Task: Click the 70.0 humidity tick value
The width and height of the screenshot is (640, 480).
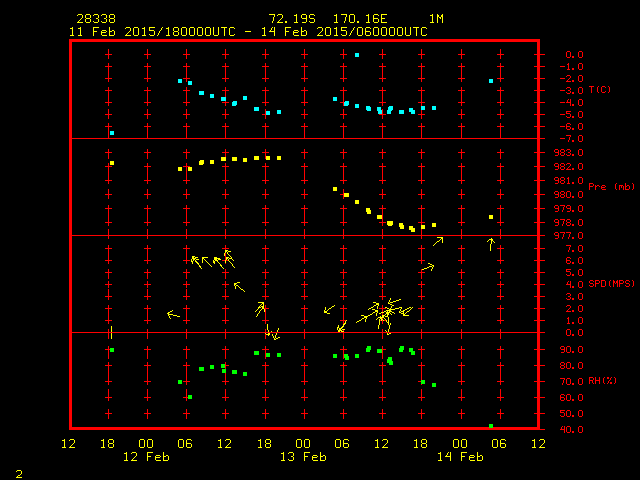Action: tap(571, 382)
